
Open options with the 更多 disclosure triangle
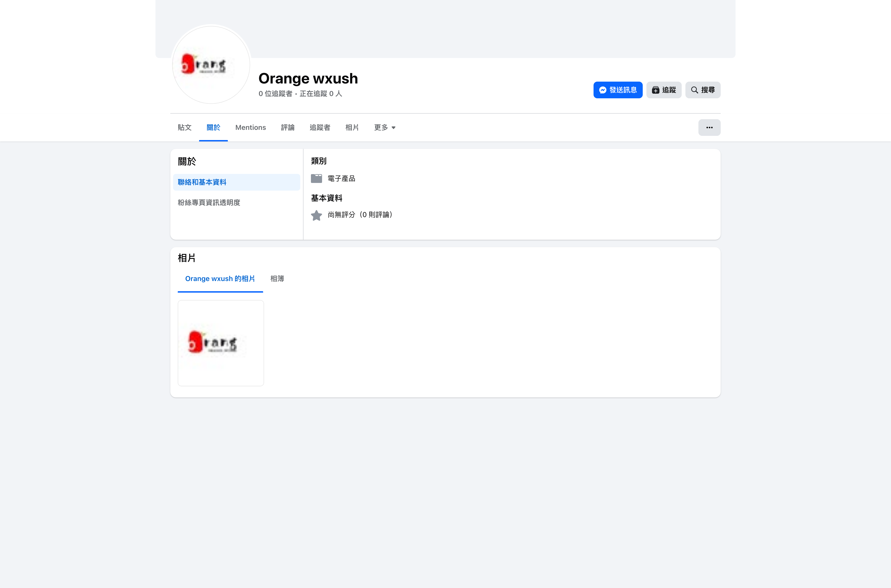pyautogui.click(x=394, y=128)
